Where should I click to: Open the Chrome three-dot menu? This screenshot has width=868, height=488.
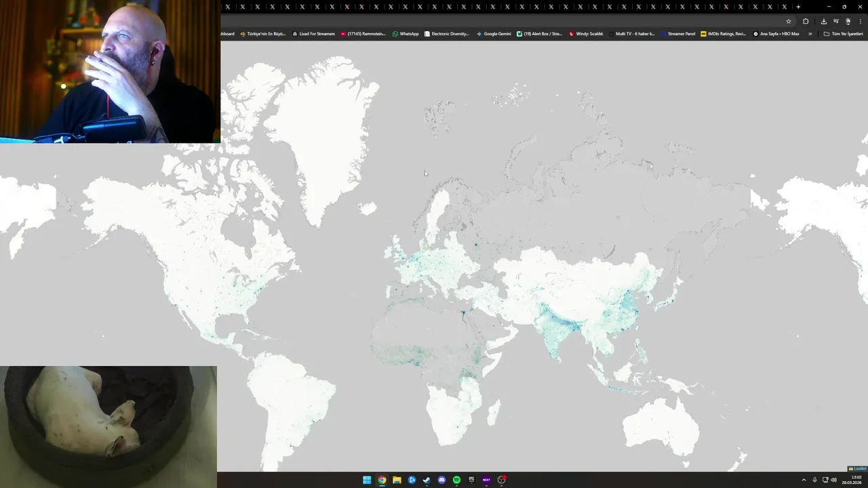click(x=861, y=22)
